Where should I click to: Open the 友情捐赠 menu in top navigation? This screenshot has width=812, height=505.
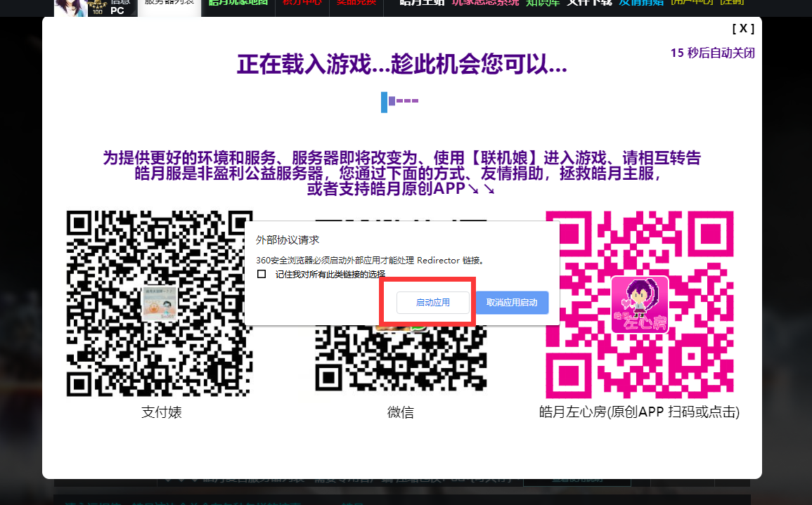click(641, 3)
